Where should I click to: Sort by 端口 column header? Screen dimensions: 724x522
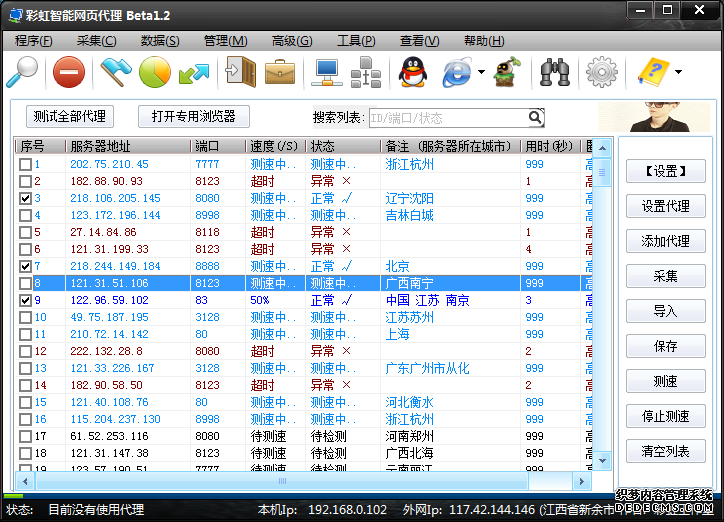pos(217,146)
